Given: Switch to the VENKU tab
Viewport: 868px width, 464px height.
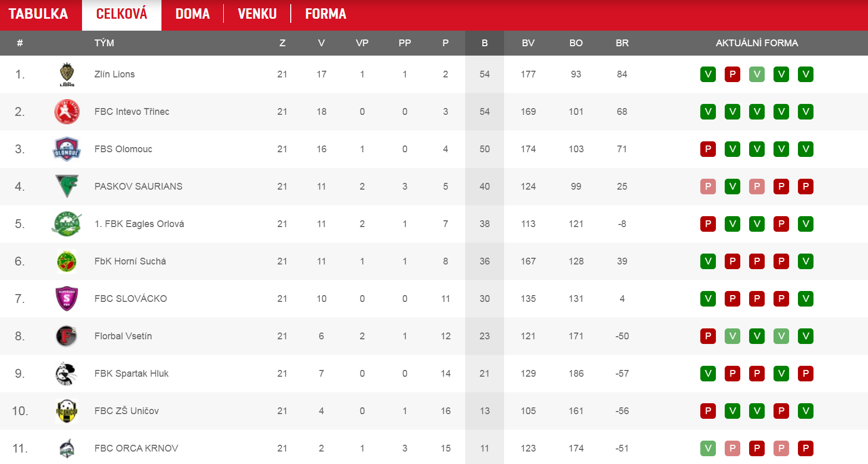Looking at the screenshot, I should (x=257, y=14).
